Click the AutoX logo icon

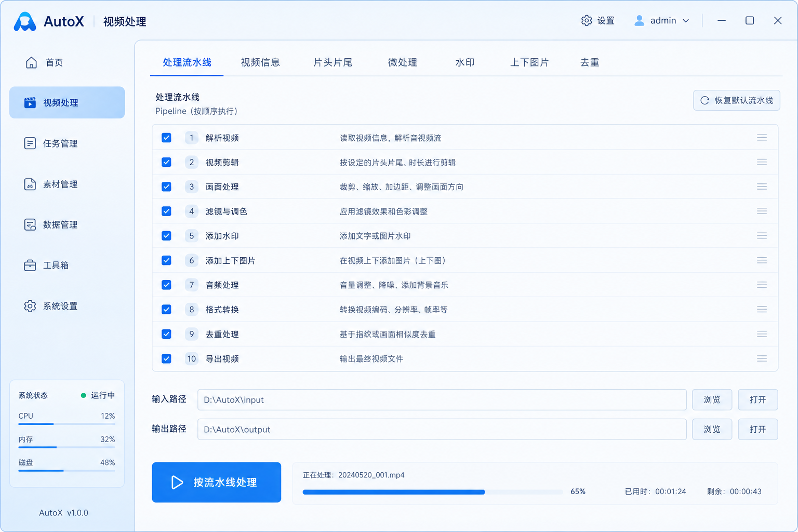[25, 21]
